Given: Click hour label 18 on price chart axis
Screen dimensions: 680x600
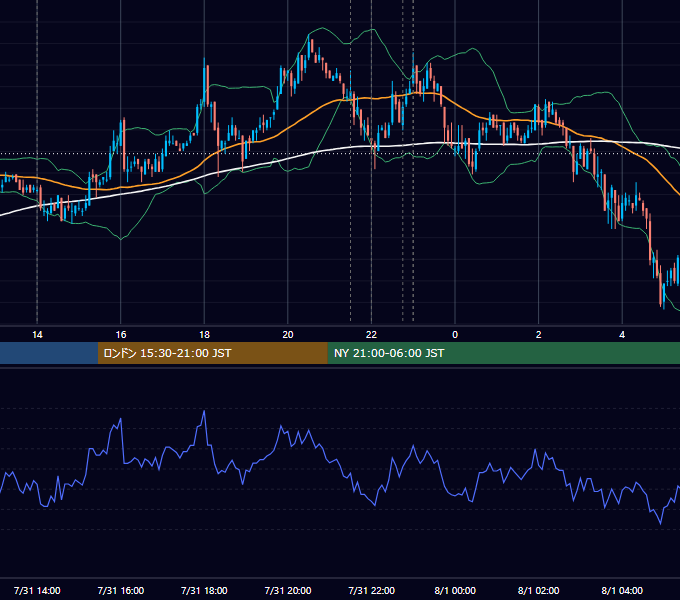Looking at the screenshot, I should 204,335.
